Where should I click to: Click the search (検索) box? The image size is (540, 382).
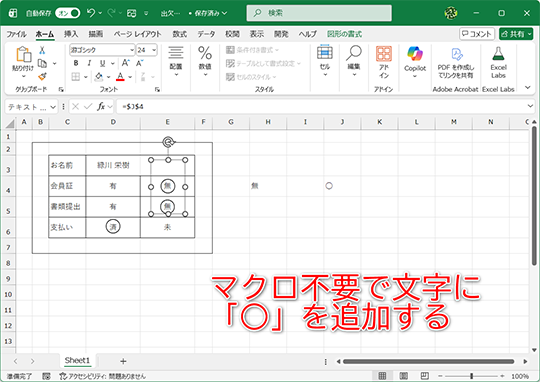319,13
